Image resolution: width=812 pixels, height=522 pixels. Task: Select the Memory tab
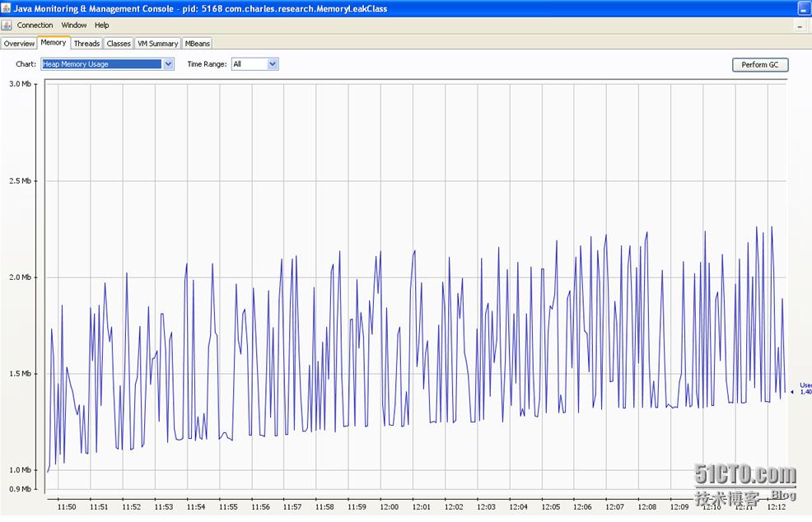pyautogui.click(x=54, y=43)
